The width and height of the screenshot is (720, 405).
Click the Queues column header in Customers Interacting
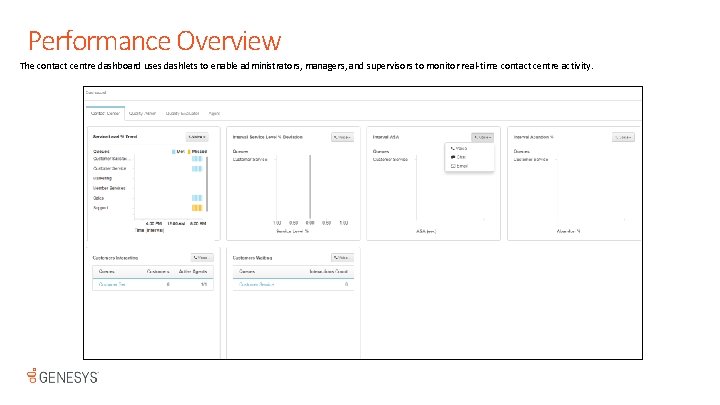107,271
